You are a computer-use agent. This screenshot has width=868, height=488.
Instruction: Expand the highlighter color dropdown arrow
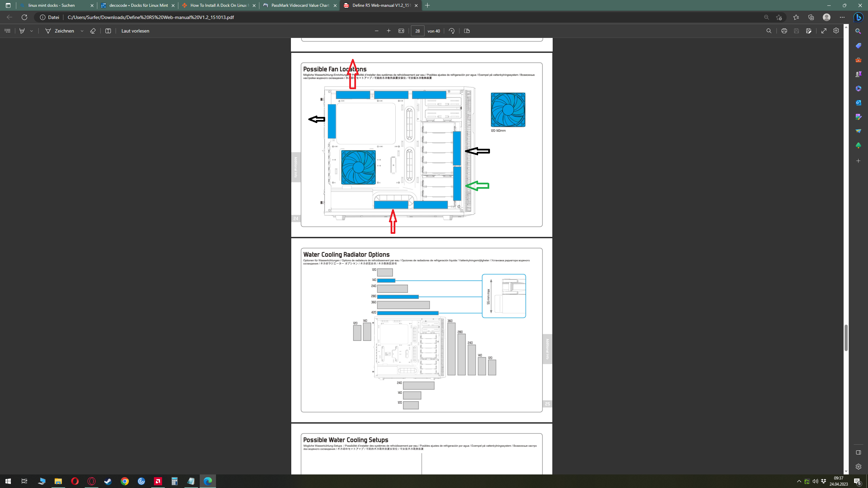tap(32, 31)
